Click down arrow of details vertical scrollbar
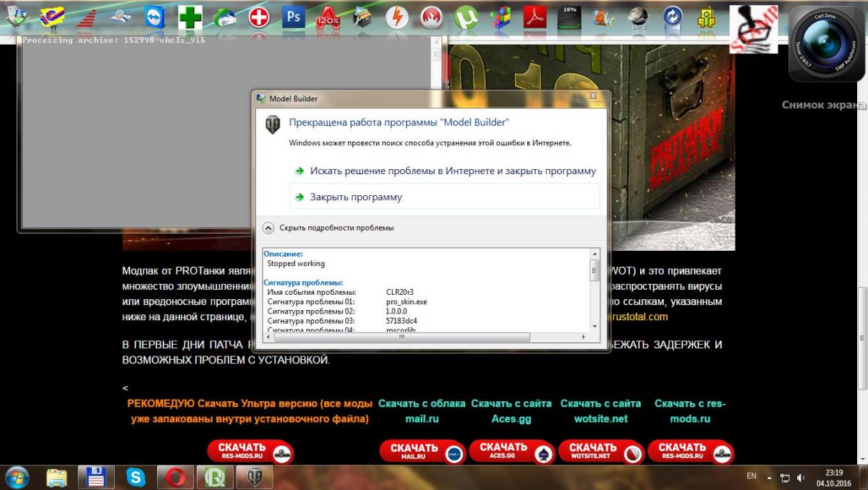 pyautogui.click(x=595, y=327)
